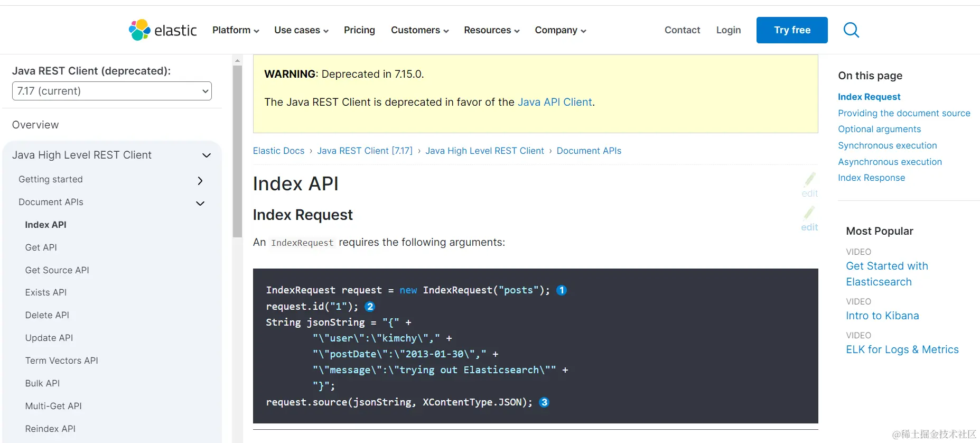Screen dimensions: 980x443
Task: Click the Elastic logo
Action: pyautogui.click(x=163, y=30)
